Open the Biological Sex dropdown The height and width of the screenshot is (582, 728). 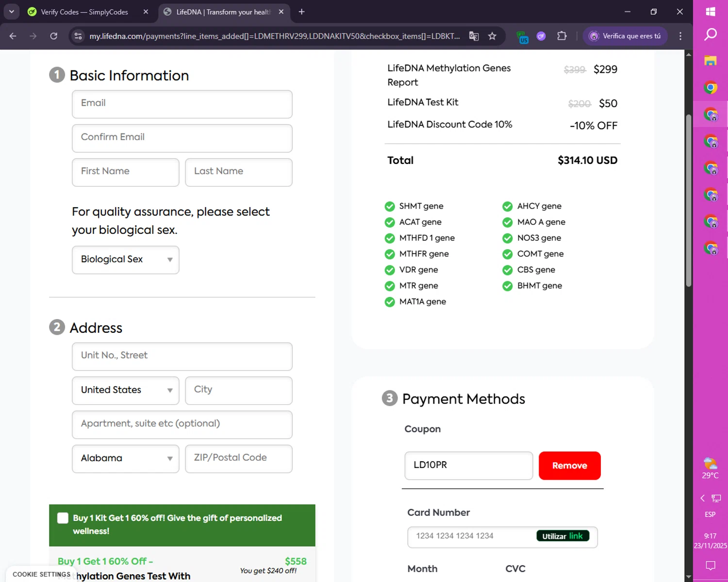pos(126,260)
